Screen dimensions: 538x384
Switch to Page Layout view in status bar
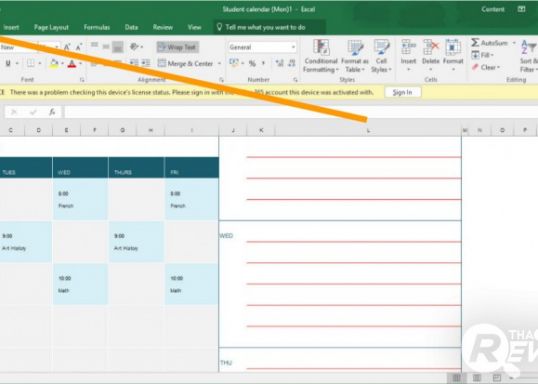(x=477, y=378)
